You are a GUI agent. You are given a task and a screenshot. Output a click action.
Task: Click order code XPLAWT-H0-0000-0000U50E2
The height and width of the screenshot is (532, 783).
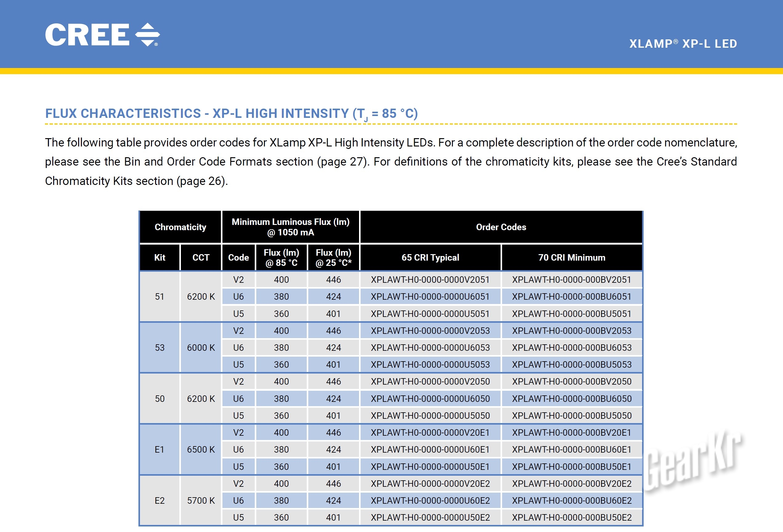pos(430,517)
